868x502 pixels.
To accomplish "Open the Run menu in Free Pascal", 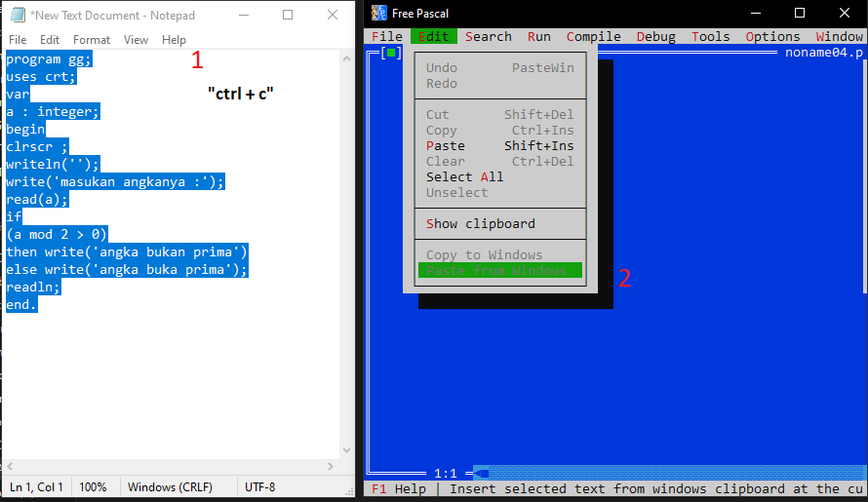I will pos(538,36).
